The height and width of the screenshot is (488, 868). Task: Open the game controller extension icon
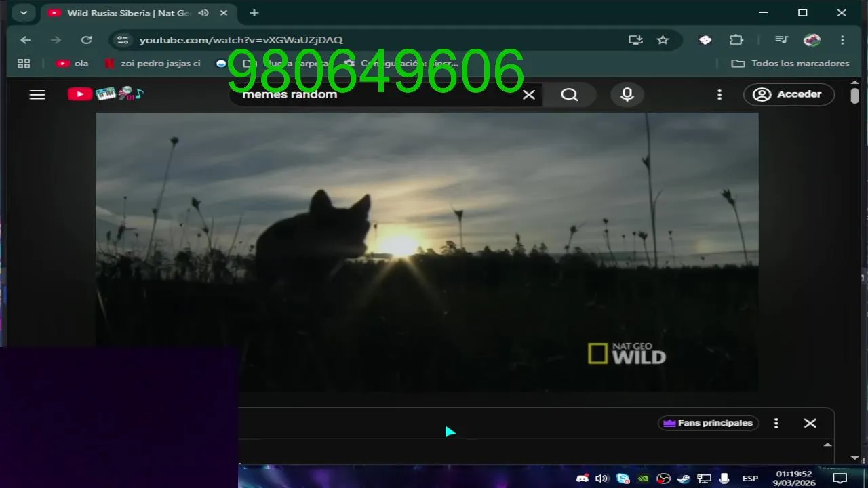pyautogui.click(x=705, y=40)
